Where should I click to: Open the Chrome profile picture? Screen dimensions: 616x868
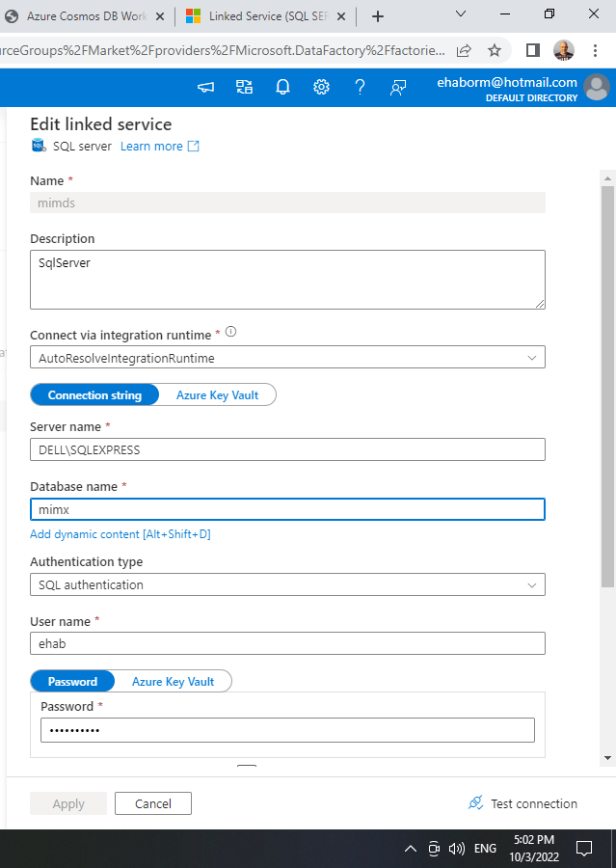coord(563,50)
